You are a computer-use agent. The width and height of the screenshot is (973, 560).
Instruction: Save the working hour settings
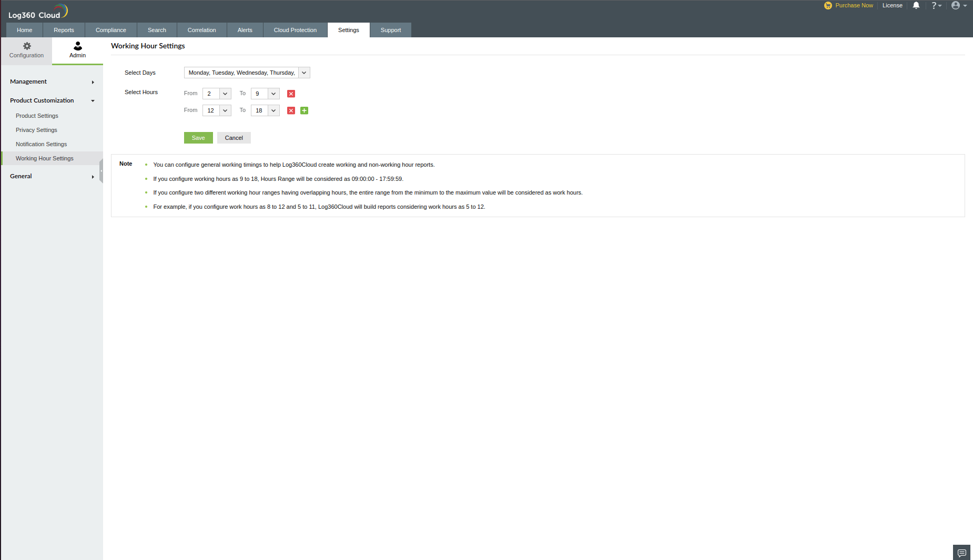pos(198,138)
